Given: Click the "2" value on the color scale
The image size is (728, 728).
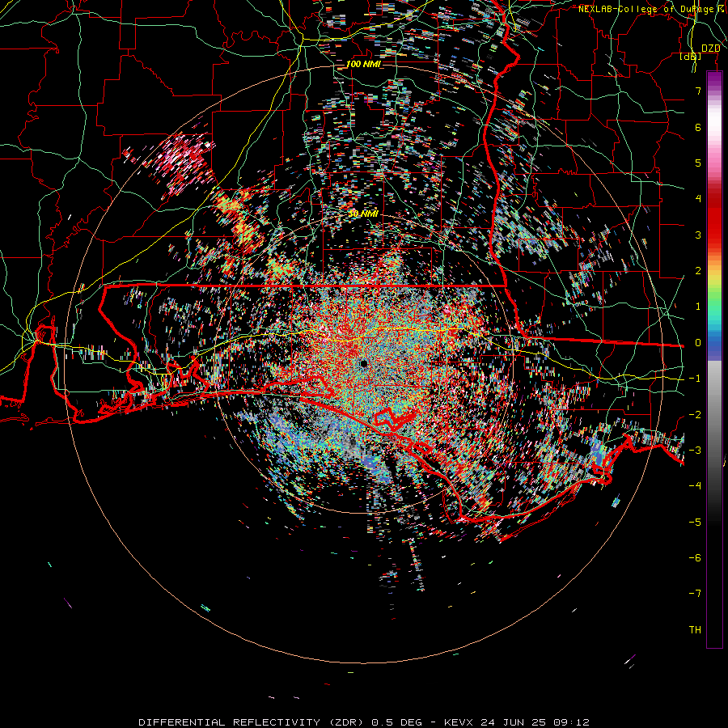Looking at the screenshot, I should click(698, 271).
